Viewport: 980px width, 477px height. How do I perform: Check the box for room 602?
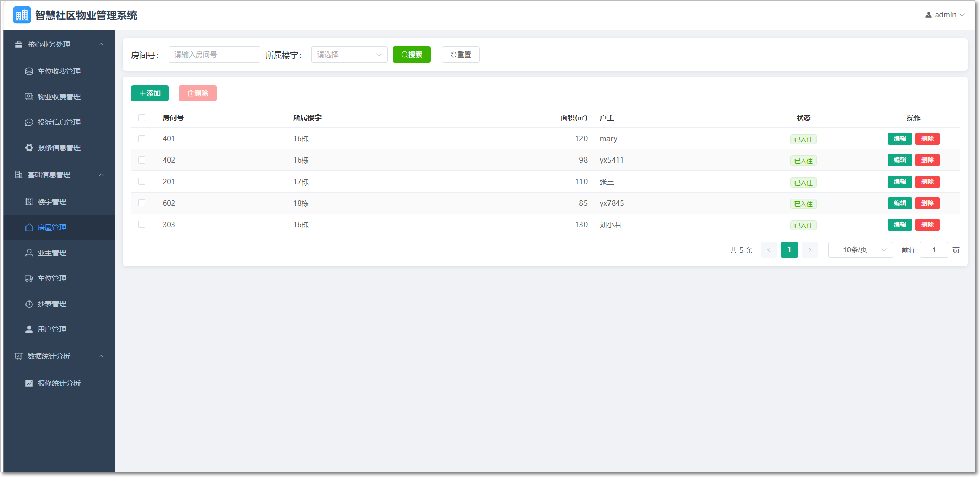tap(142, 203)
